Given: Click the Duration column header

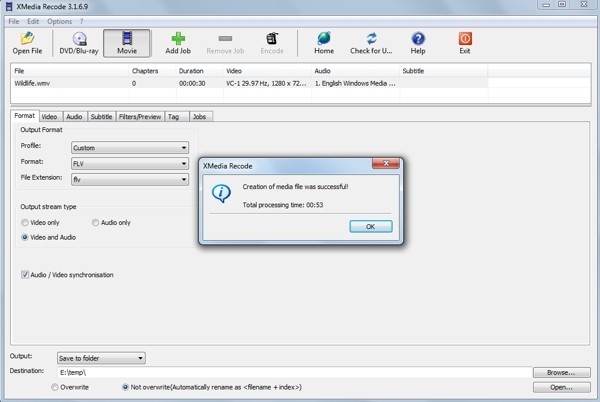Looking at the screenshot, I should click(199, 71).
